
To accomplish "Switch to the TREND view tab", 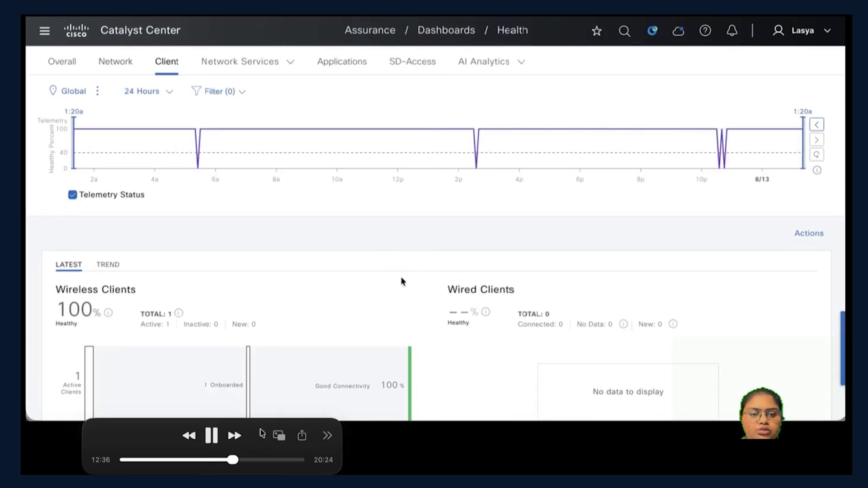I will pos(108,264).
